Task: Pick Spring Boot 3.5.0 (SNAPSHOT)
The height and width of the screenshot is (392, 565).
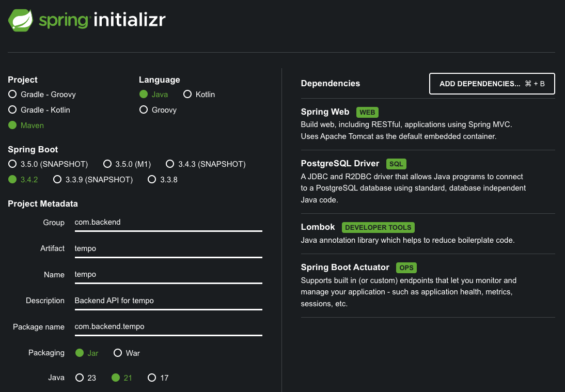Action: [48, 164]
